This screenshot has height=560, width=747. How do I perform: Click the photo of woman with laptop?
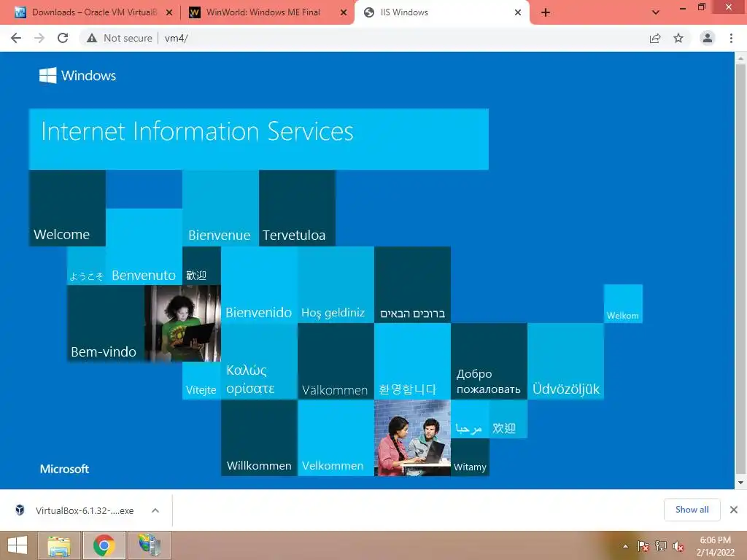click(x=182, y=323)
